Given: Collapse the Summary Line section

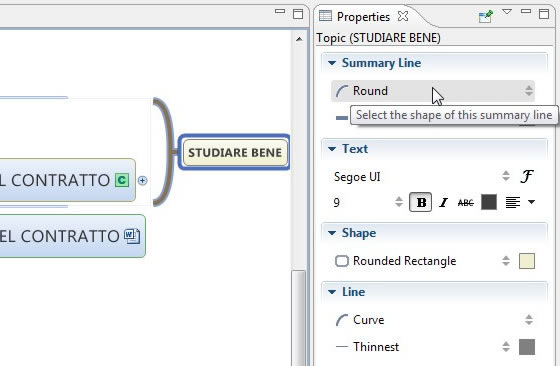Looking at the screenshot, I should [x=332, y=63].
